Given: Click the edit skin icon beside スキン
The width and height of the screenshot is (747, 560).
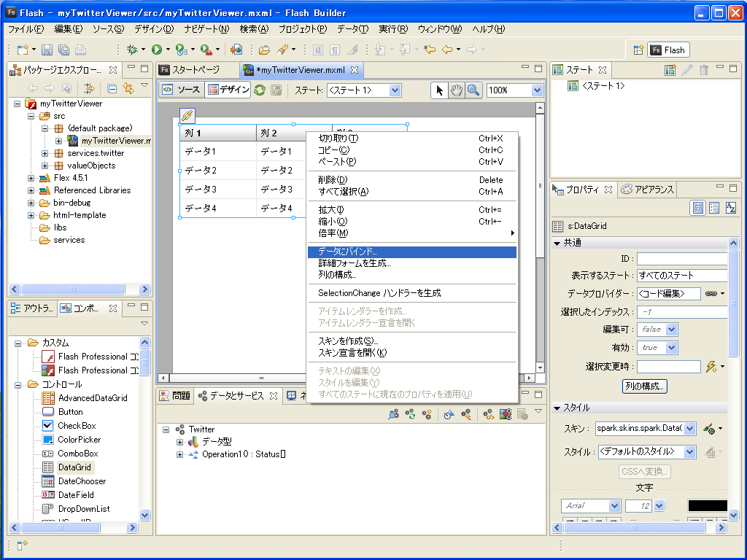Looking at the screenshot, I should pyautogui.click(x=709, y=429).
